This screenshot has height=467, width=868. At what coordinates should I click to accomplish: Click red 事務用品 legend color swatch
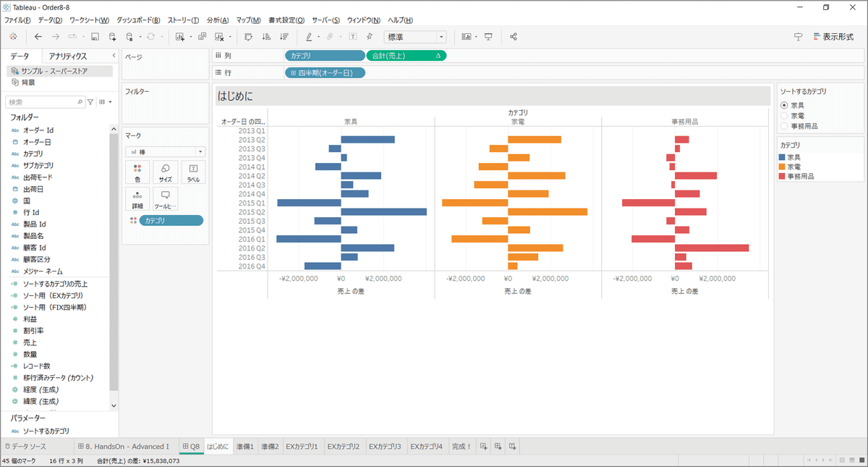(782, 176)
